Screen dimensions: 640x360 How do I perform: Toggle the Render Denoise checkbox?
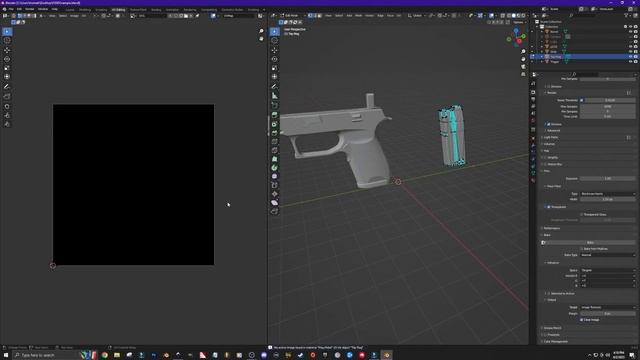(x=549, y=124)
